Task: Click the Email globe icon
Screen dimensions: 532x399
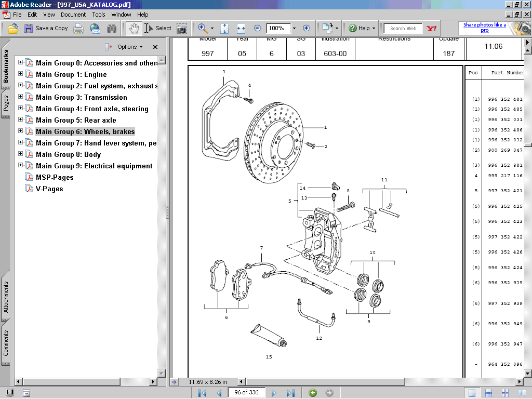Action: 95,29
